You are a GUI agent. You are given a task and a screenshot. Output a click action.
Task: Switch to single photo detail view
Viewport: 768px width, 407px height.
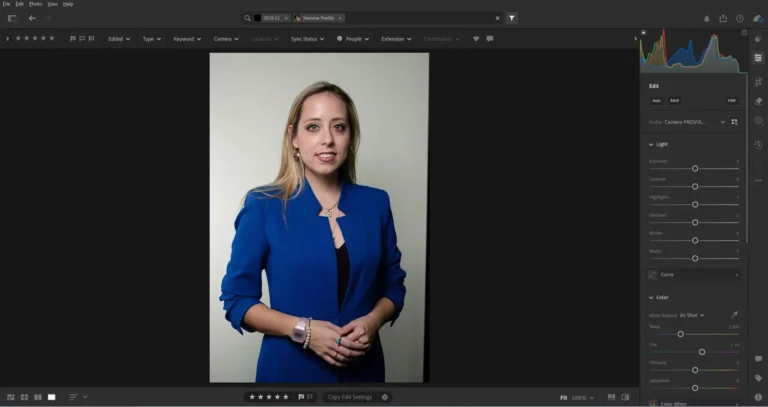pos(52,397)
